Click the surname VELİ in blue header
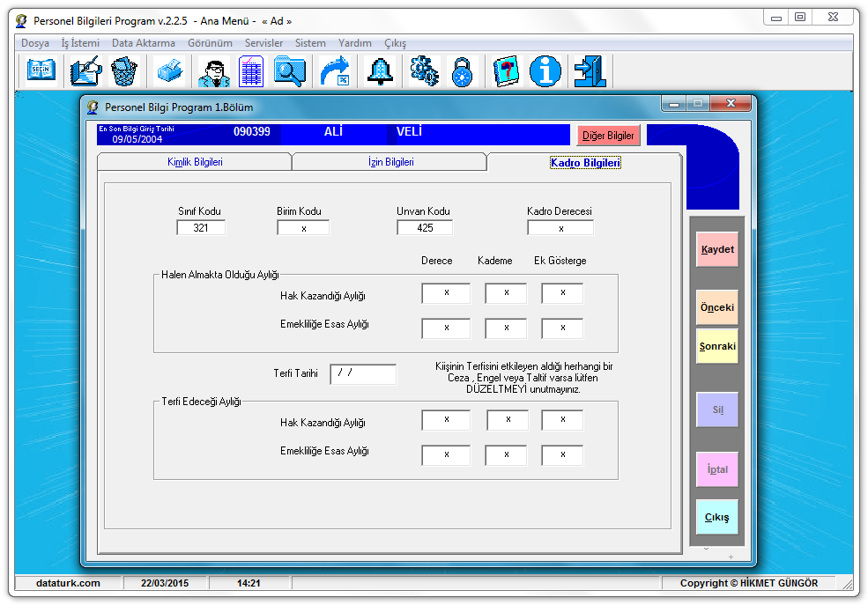Viewport: 868px width, 605px height. click(409, 131)
